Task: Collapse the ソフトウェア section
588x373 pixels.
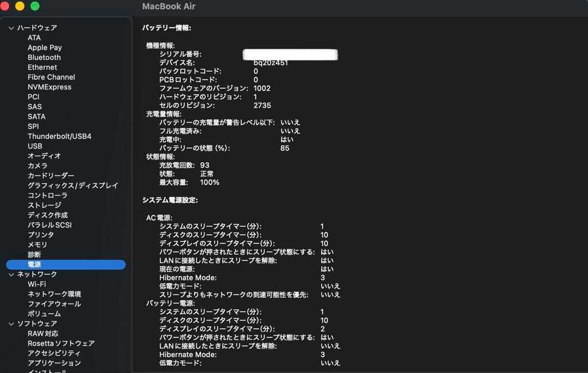Action: pyautogui.click(x=11, y=323)
